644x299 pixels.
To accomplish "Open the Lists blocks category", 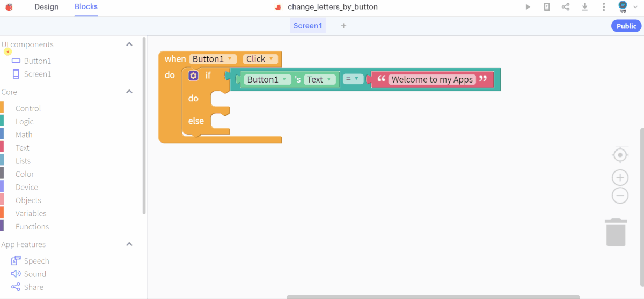I will (23, 161).
